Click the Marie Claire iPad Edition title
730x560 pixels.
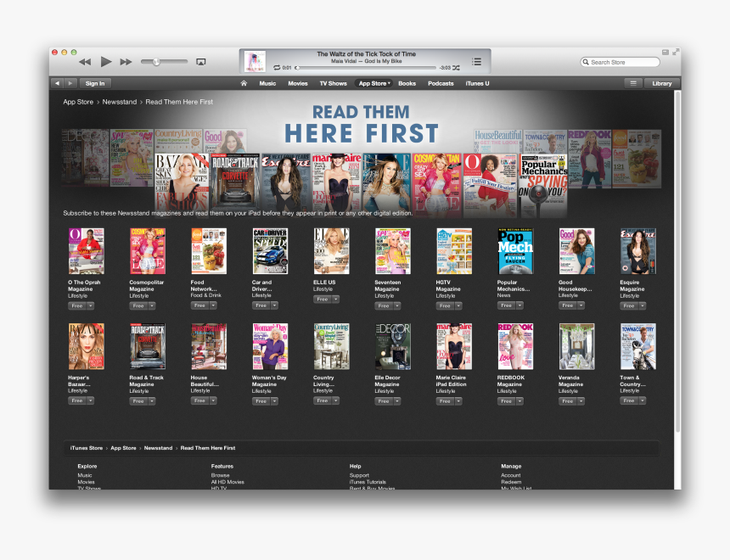[x=451, y=381]
